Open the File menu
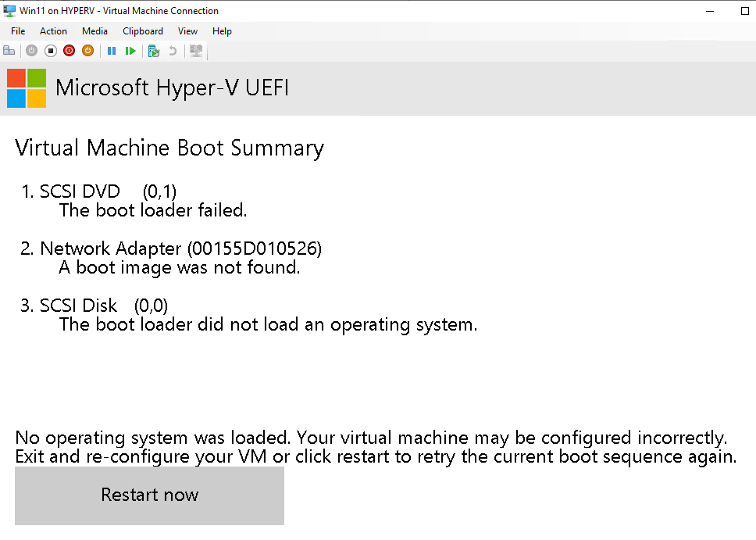Screen dimensions: 756x540 coord(18,31)
